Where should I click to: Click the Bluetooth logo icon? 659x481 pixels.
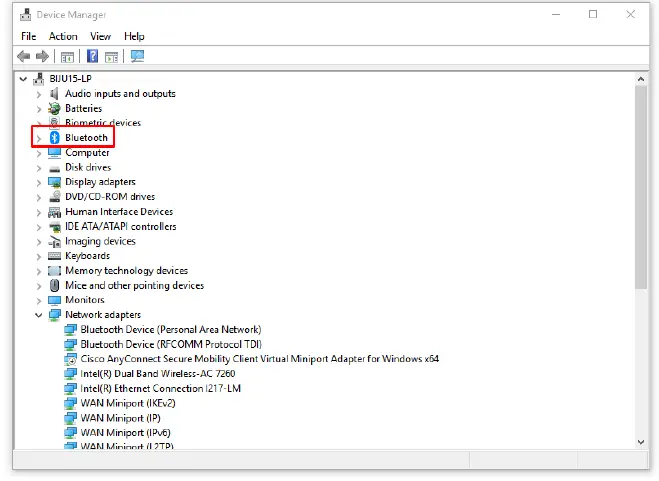tap(54, 137)
